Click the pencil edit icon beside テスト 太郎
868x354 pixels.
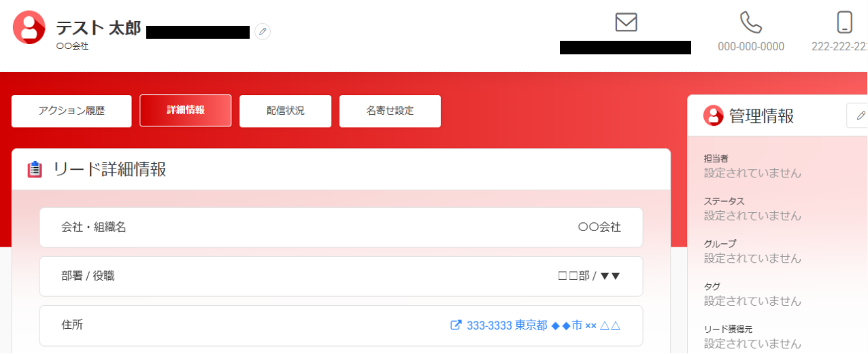point(263,32)
